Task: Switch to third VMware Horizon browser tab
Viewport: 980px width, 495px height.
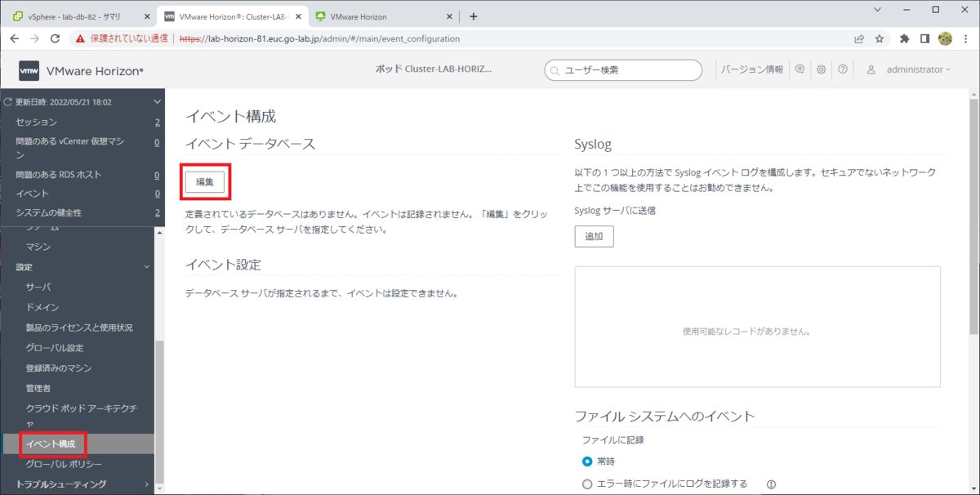Action: (384, 16)
